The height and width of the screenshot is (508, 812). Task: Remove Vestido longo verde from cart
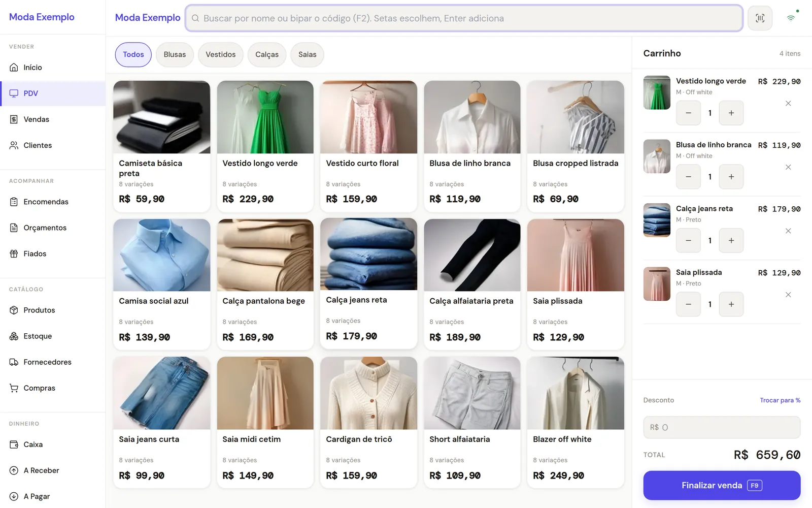[x=788, y=104]
